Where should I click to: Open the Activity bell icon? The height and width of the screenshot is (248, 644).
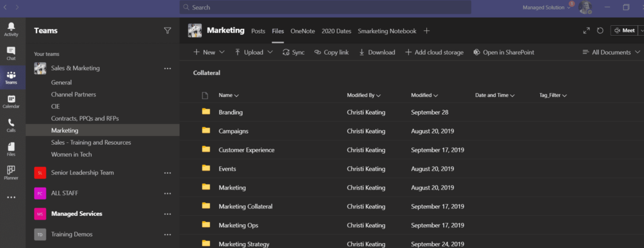pyautogui.click(x=11, y=29)
